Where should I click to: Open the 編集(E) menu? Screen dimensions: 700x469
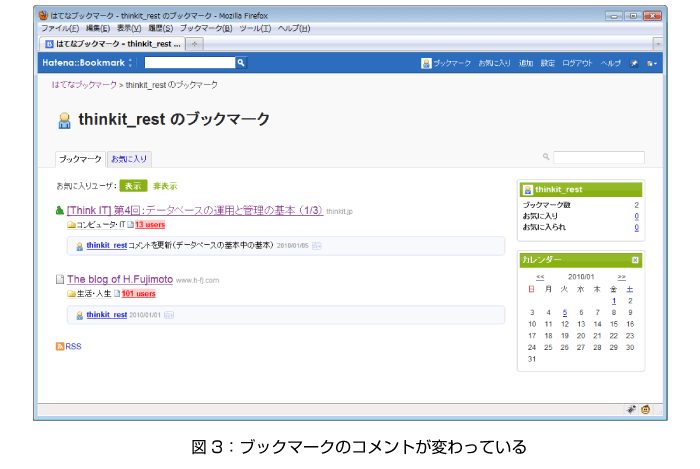click(x=98, y=29)
